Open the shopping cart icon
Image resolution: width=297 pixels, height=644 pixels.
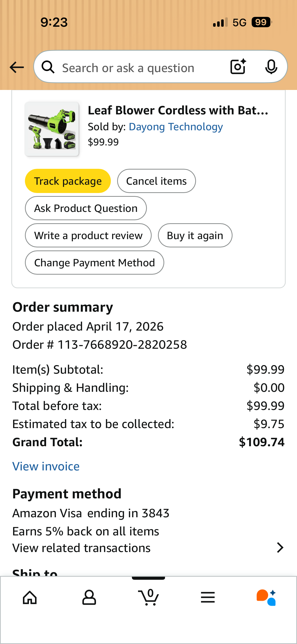(x=149, y=597)
